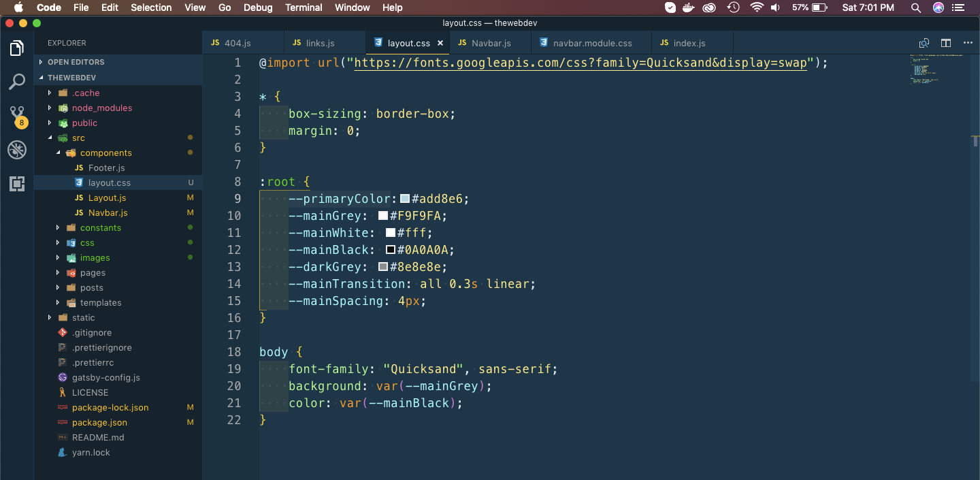Screen dimensions: 980x480
Task: Switch to the 404.js tab
Action: (243, 43)
